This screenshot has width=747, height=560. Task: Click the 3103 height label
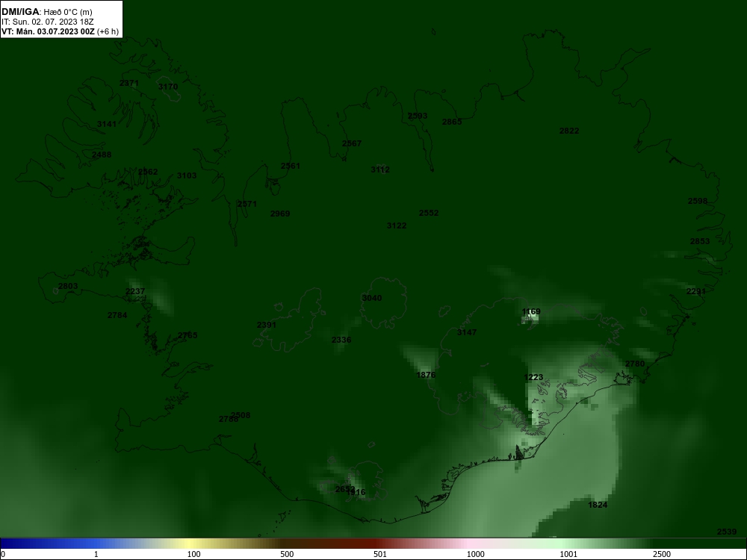[x=187, y=175]
